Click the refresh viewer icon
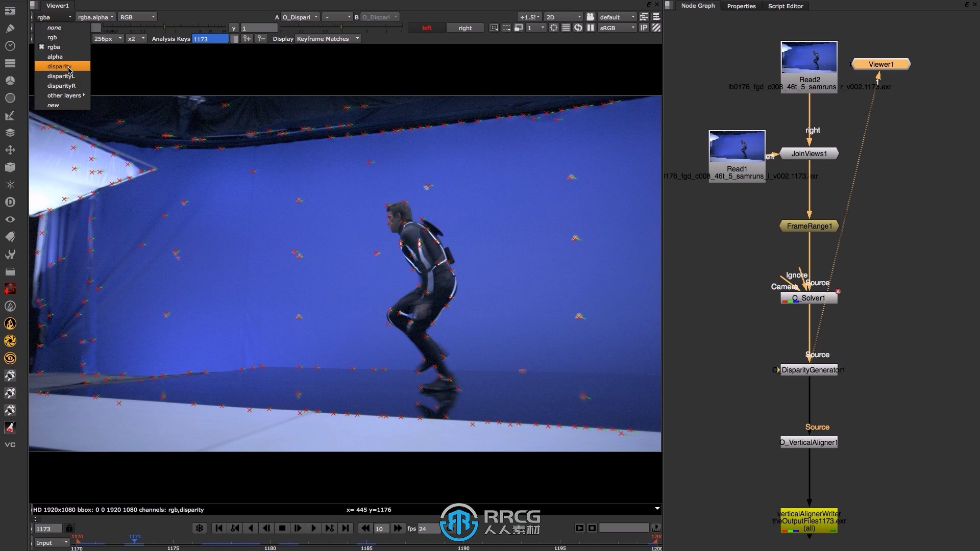 578,28
